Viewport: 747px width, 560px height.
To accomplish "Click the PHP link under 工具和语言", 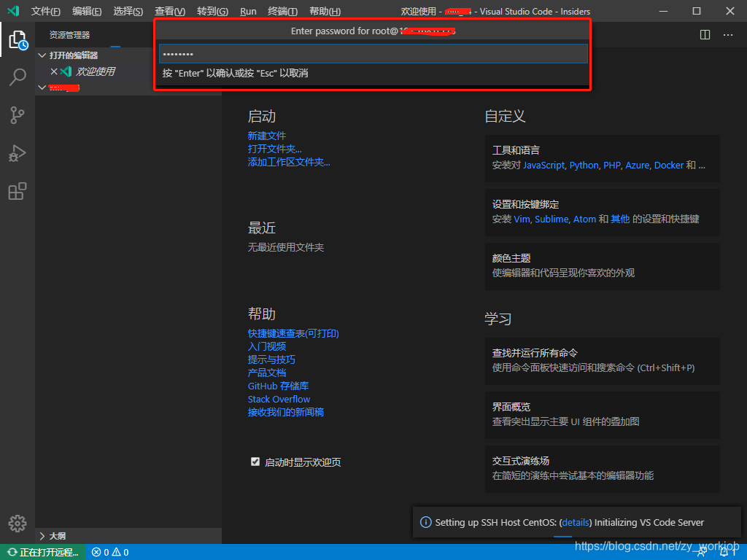I will [x=612, y=166].
